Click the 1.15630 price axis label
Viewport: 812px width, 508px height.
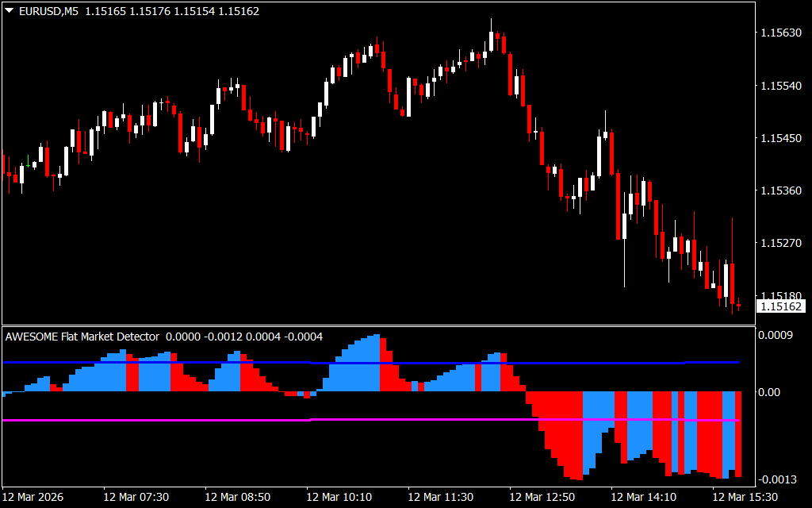click(x=780, y=33)
